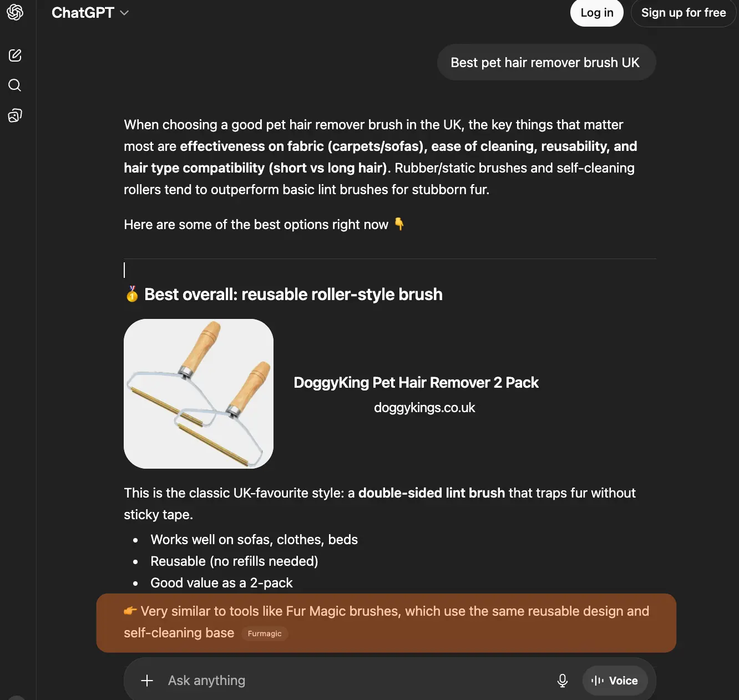Click the plus attach icon in composer

[147, 681]
